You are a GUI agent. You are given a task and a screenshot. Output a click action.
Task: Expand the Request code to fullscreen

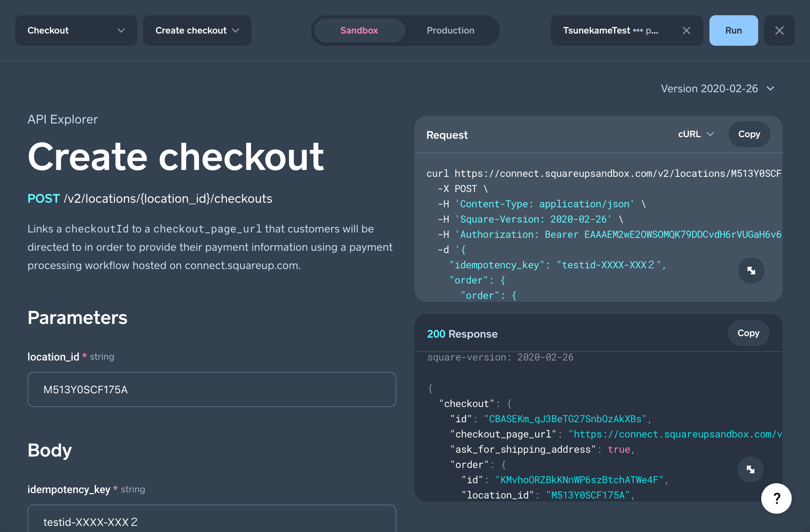point(751,271)
